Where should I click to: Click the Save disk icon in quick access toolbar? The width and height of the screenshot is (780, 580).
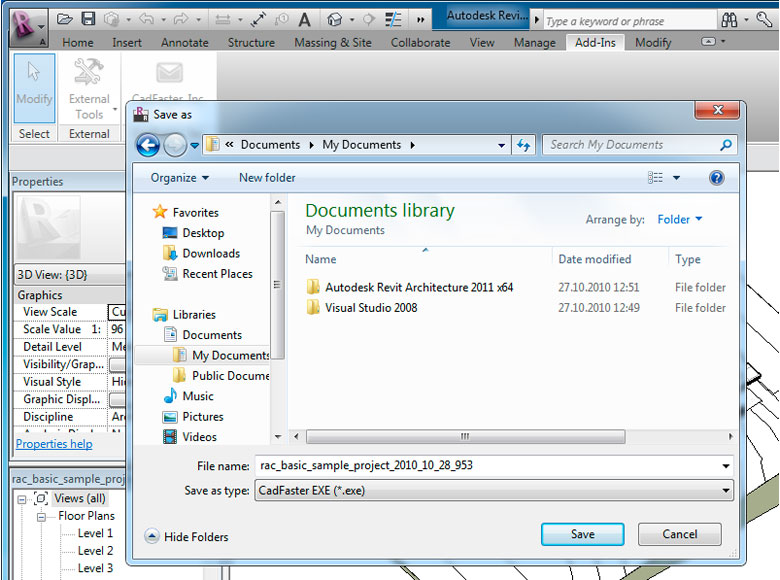pyautogui.click(x=88, y=19)
